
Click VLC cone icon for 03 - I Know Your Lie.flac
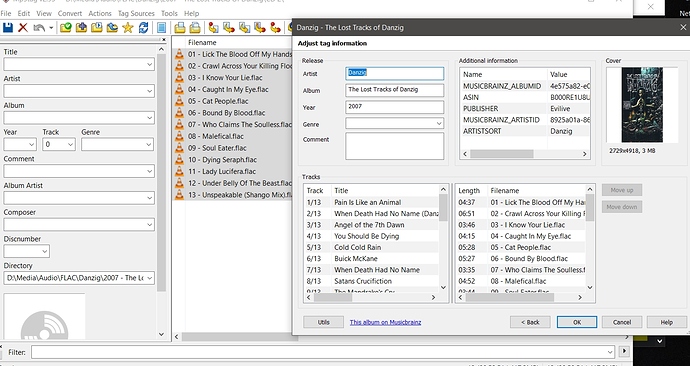[179, 77]
